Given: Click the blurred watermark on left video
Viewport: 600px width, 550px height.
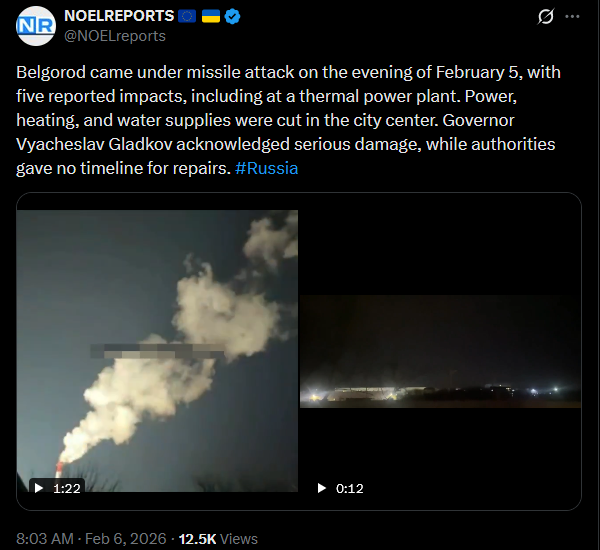Looking at the screenshot, I should pyautogui.click(x=157, y=351).
